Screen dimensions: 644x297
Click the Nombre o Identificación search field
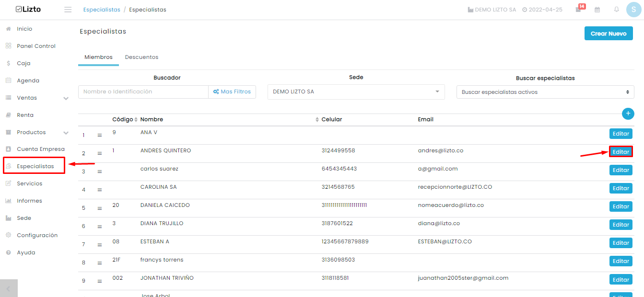(143, 91)
